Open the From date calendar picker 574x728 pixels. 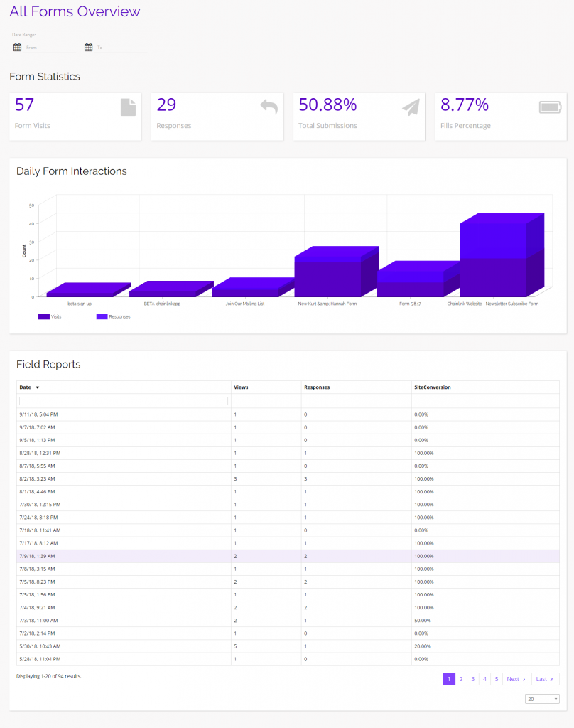pos(17,46)
